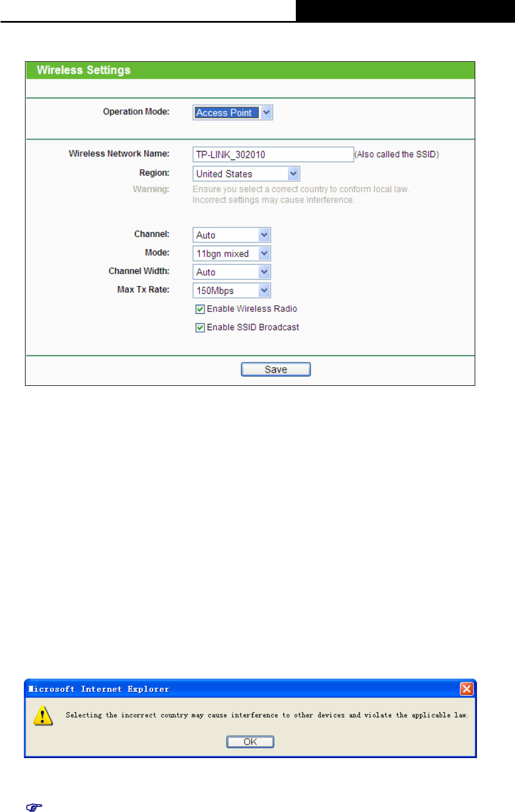Click the 'Incorrect settings may cause interference' text

273,200
